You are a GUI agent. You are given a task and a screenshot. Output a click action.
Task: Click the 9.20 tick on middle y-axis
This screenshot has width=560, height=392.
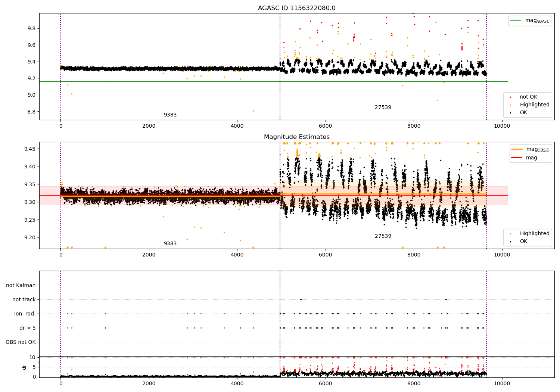point(30,238)
